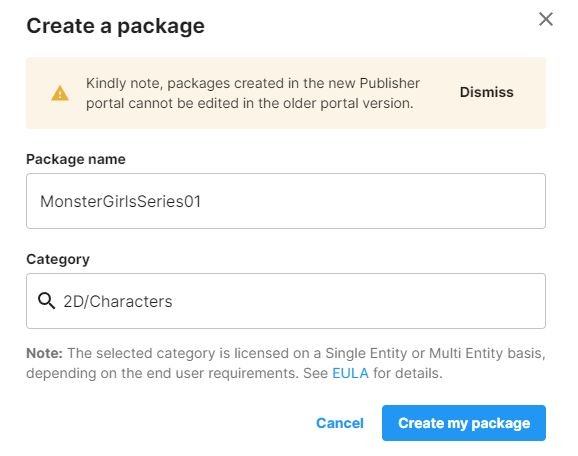The width and height of the screenshot is (578, 456).
Task: Click empty area right of 2D/Characters
Action: 358,301
